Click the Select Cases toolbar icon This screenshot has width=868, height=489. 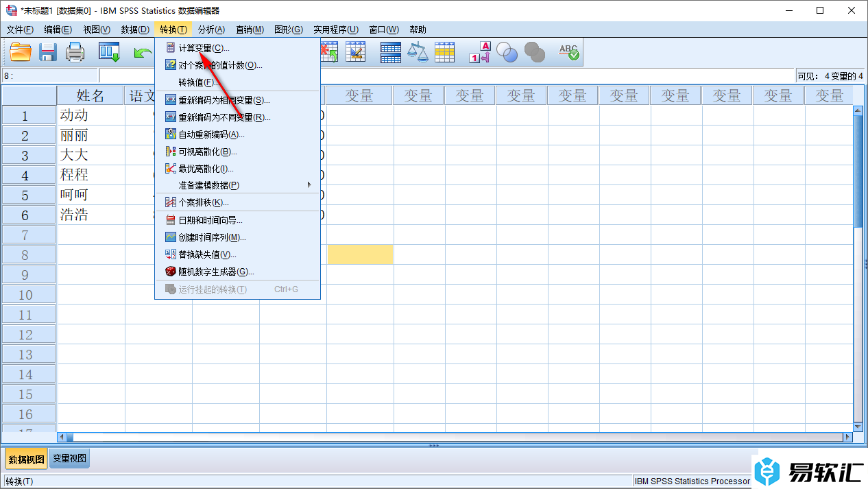(445, 52)
